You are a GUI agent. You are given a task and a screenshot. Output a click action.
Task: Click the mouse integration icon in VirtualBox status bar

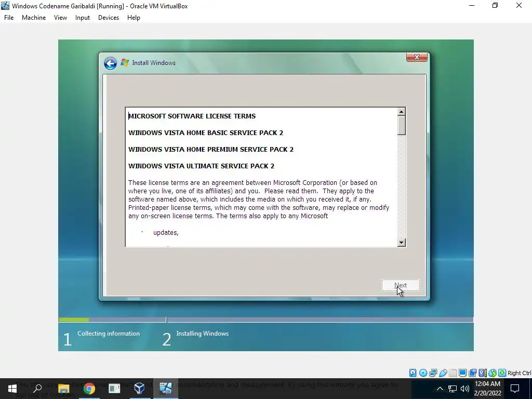tap(493, 373)
